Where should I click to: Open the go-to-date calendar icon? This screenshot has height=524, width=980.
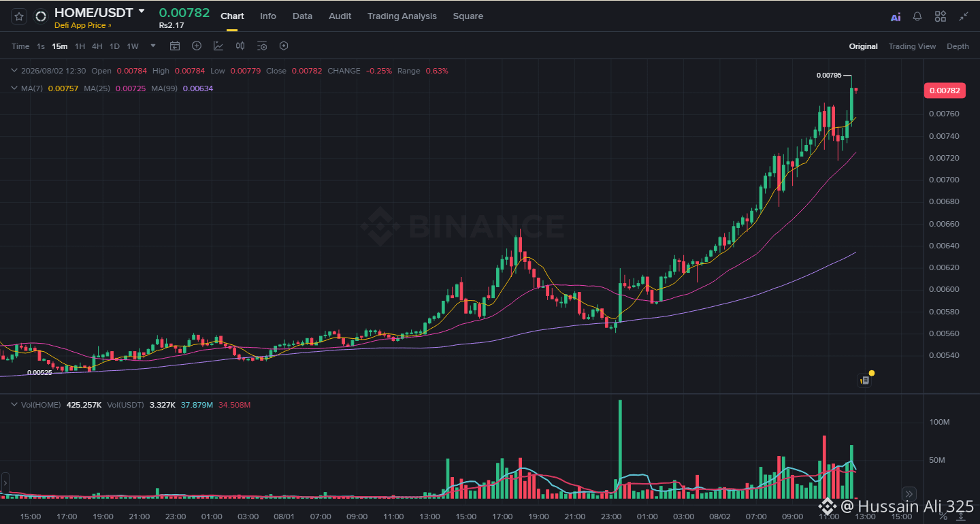[x=175, y=46]
